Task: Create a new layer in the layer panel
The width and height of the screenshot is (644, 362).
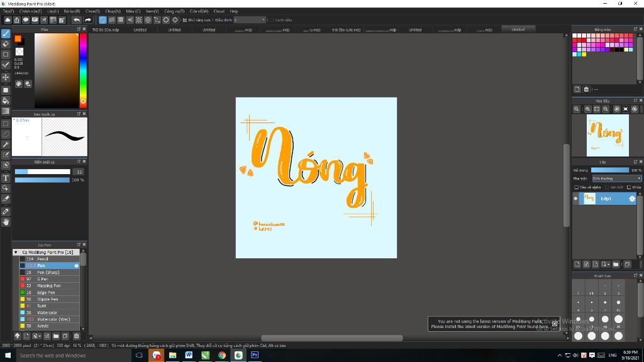Action: pos(577,265)
